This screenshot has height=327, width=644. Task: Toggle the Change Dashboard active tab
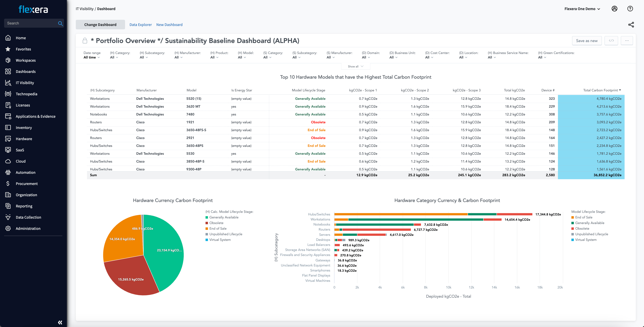[100, 24]
